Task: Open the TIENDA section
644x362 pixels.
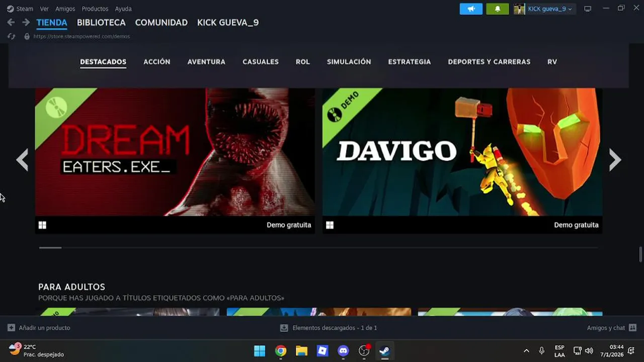Action: [x=52, y=23]
